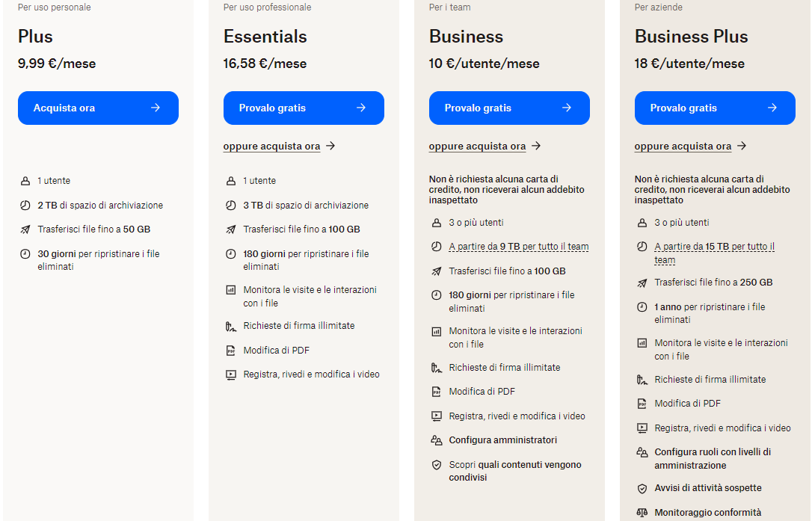Click the 'Essentials' plan heading
The height and width of the screenshot is (521, 812).
(x=265, y=37)
